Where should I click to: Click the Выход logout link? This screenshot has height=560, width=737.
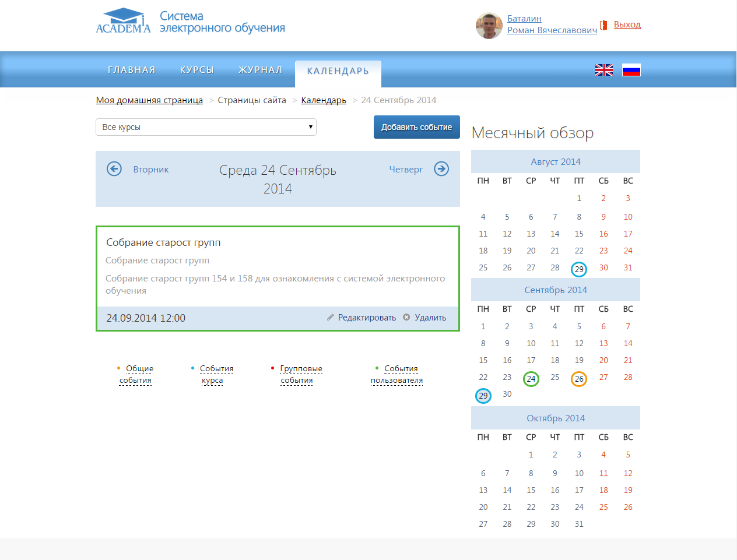coord(627,24)
